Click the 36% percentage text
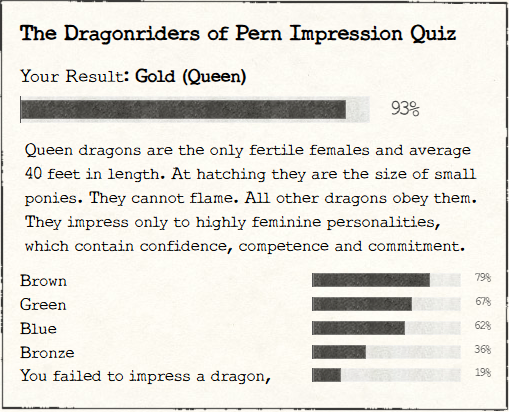 pyautogui.click(x=483, y=349)
